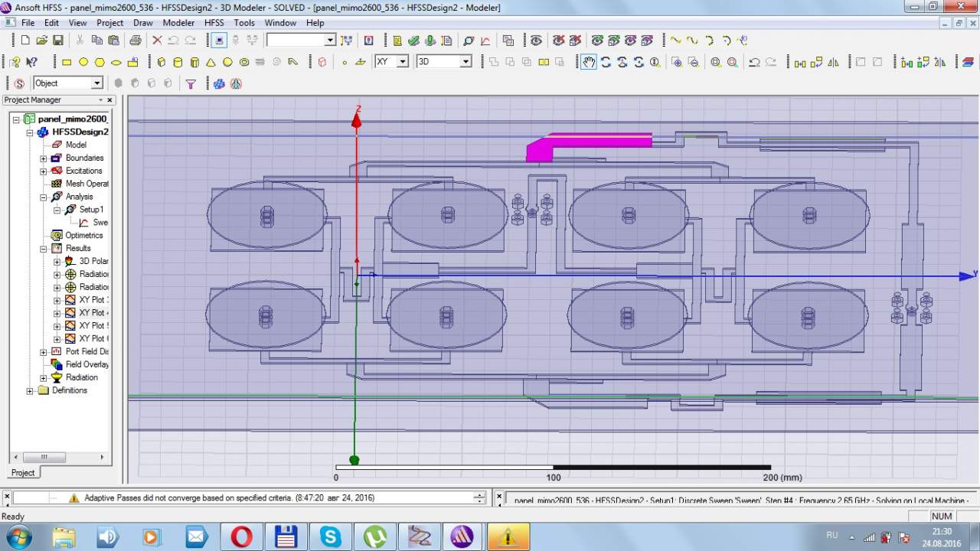Toggle the Rotate view mode

(x=606, y=62)
